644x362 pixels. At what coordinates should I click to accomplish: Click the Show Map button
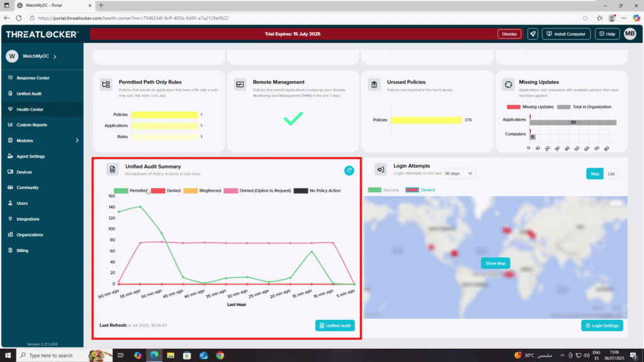(496, 263)
